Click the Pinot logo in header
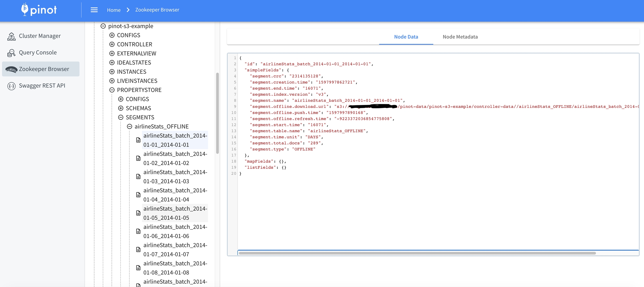 click(39, 10)
